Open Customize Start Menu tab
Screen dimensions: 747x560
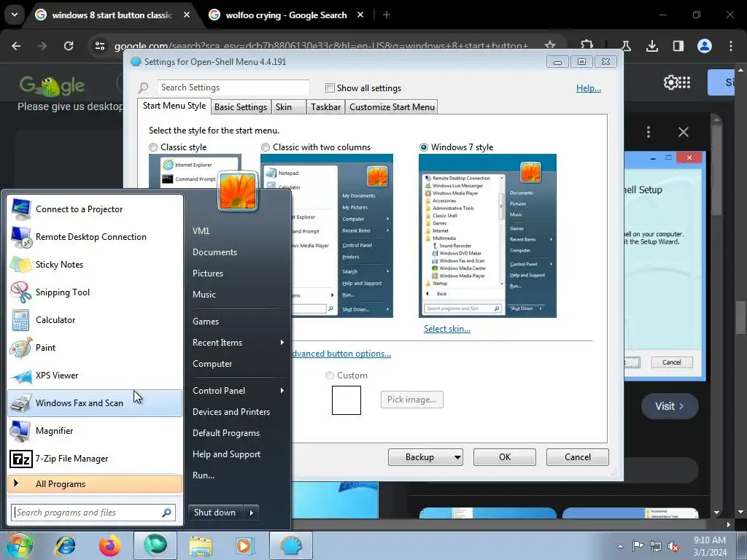[x=392, y=106]
